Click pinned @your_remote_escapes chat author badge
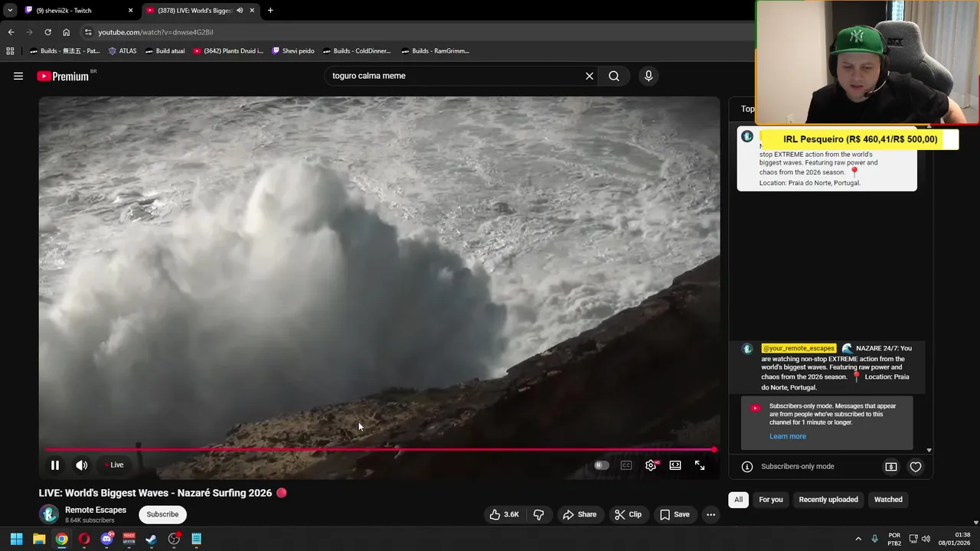 [799, 348]
